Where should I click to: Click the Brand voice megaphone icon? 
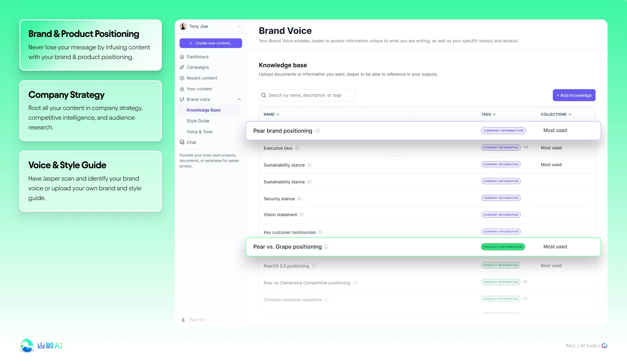coord(182,99)
